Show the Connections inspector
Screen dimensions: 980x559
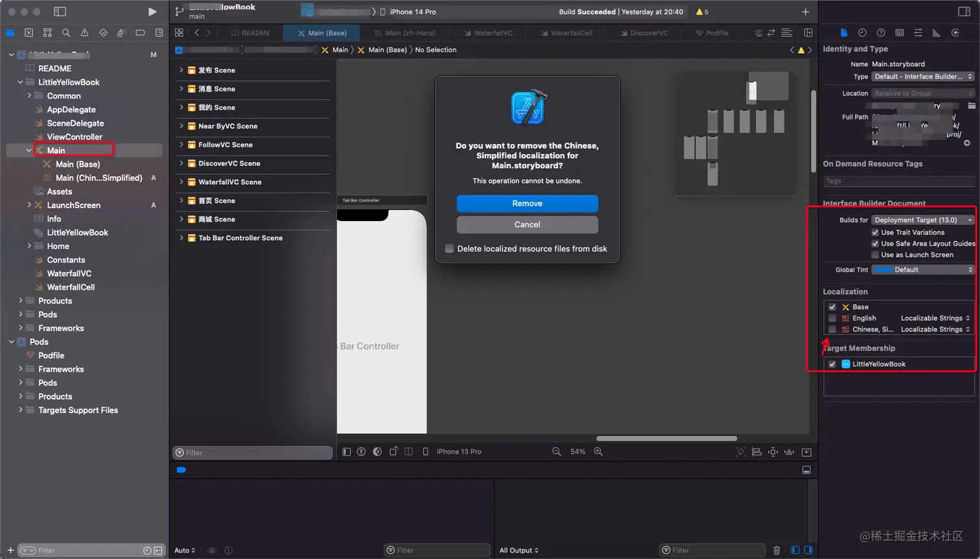[x=955, y=32]
